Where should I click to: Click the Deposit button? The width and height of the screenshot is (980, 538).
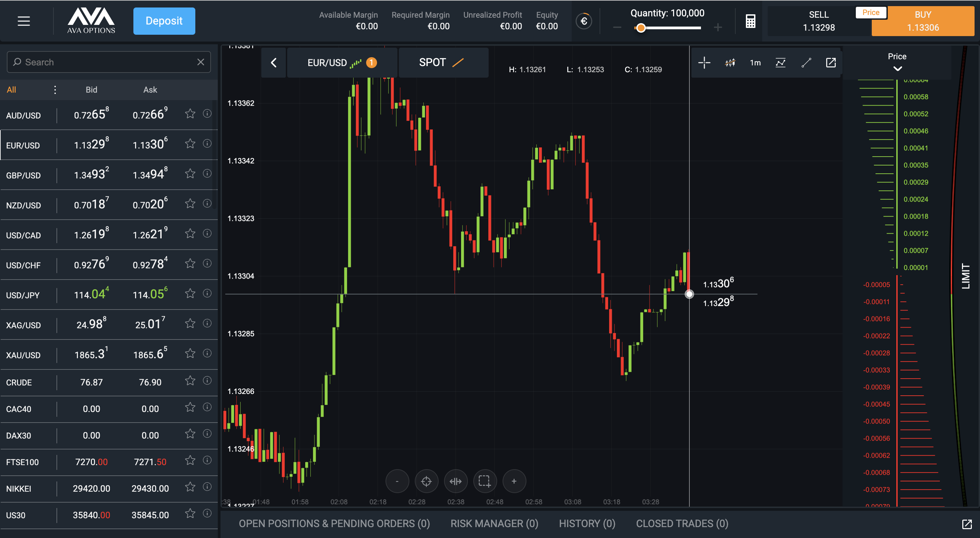click(x=164, y=21)
